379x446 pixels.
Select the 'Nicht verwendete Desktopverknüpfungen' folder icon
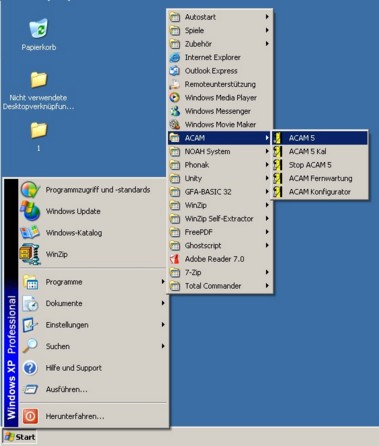coord(39,79)
